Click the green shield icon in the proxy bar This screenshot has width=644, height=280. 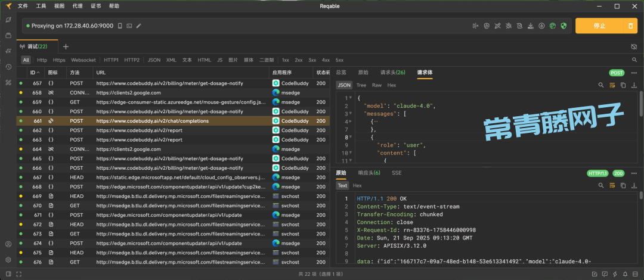click(x=563, y=26)
